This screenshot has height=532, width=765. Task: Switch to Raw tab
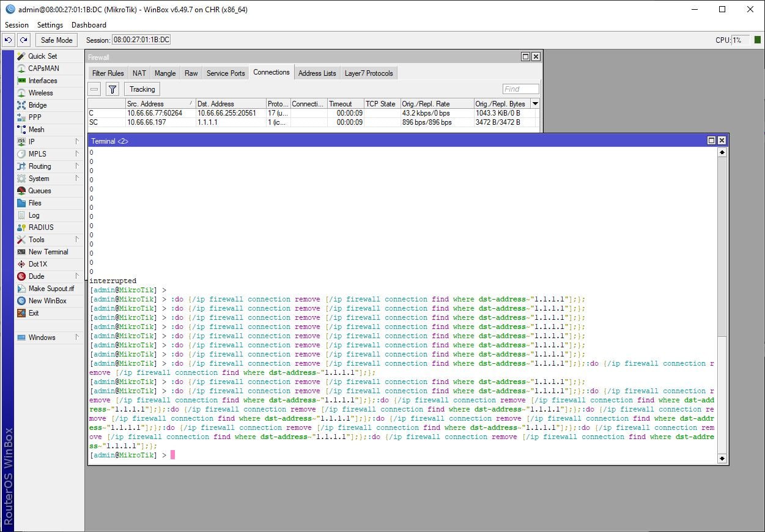click(191, 73)
